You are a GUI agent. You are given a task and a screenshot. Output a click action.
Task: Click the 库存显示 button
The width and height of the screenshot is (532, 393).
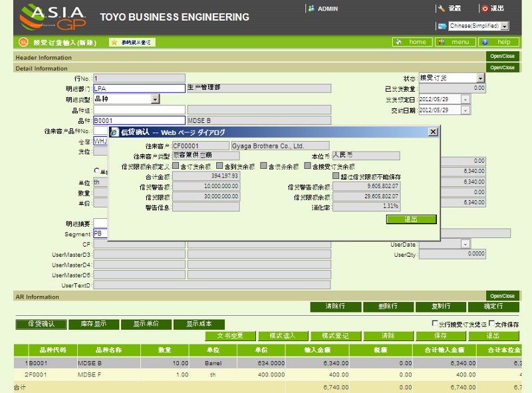coord(94,324)
